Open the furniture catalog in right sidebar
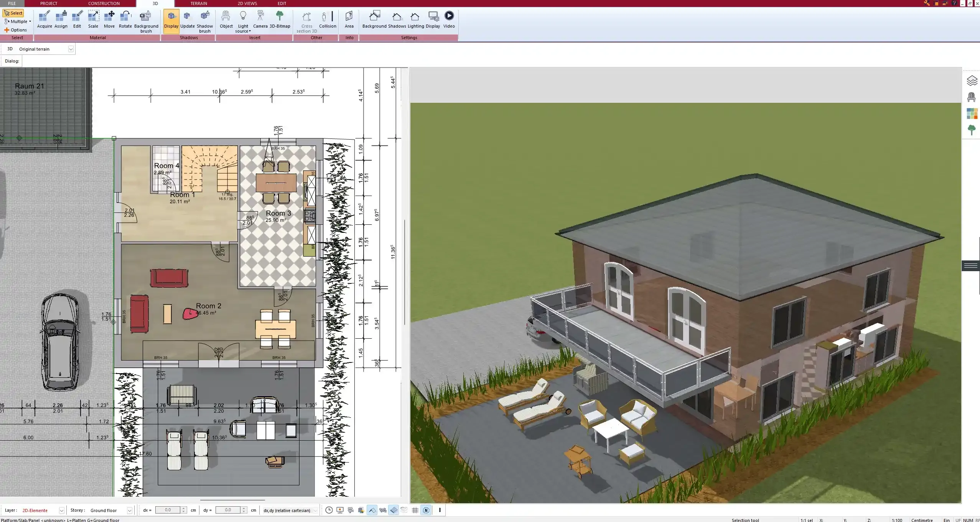The height and width of the screenshot is (522, 980). point(972,97)
